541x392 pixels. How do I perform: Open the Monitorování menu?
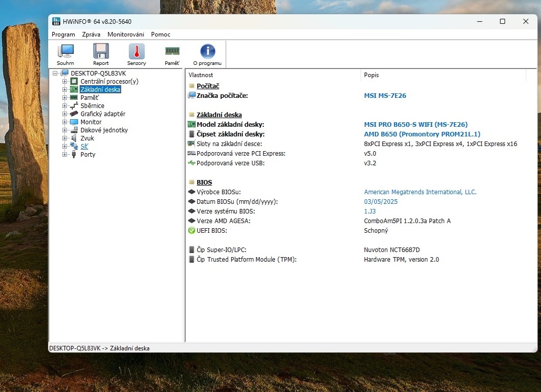126,34
